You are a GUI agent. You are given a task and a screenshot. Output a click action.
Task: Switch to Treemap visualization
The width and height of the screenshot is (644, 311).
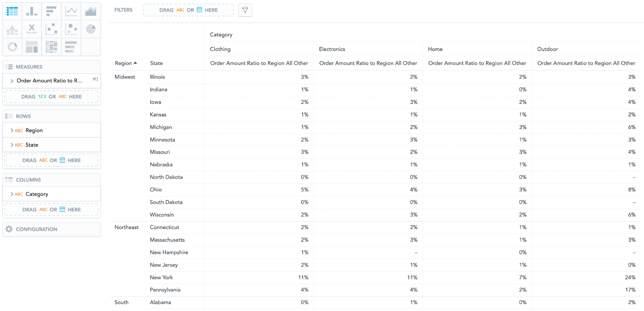tap(32, 47)
